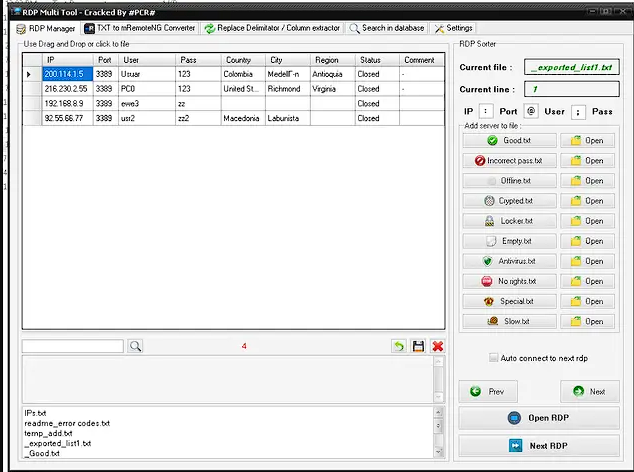634x472 pixels.
Task: Select IP cell 216.230.2.55
Action: coord(68,89)
